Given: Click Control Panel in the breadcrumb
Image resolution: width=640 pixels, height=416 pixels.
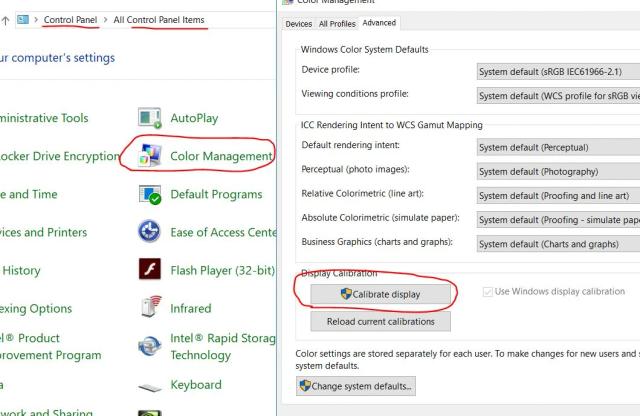Looking at the screenshot, I should click(x=70, y=20).
